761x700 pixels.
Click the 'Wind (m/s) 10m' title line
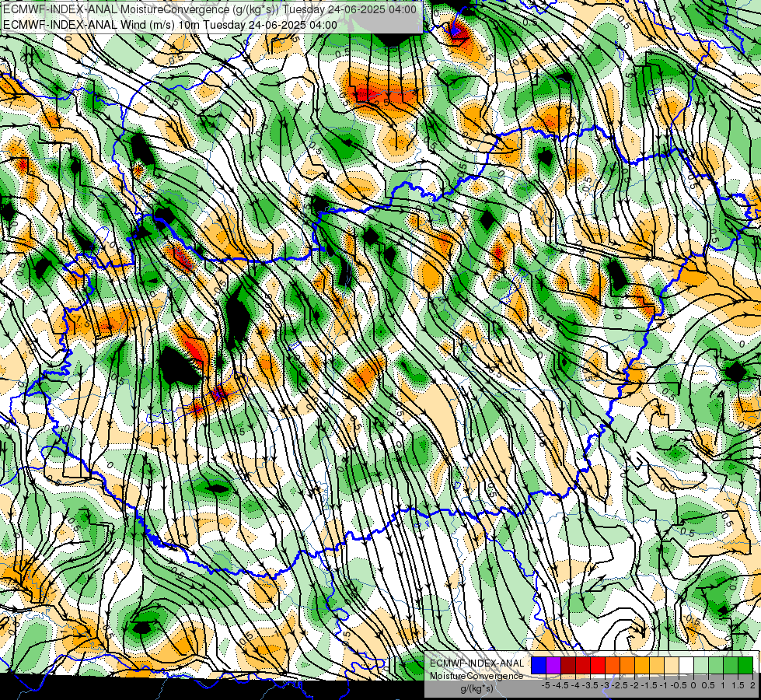pos(170,24)
